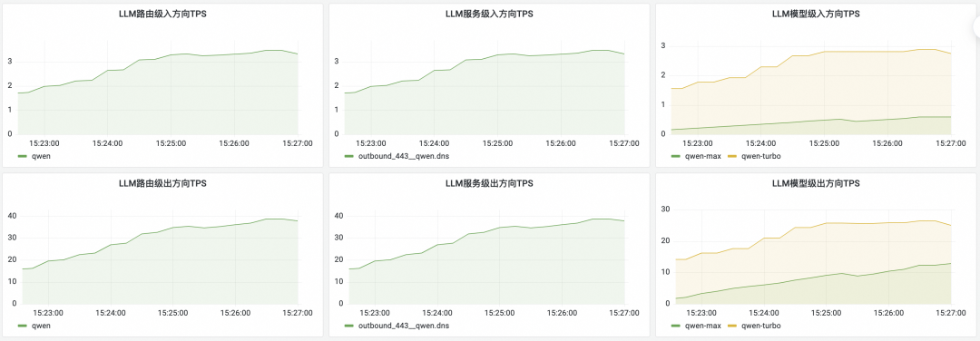Click yellow qwen-turbo swatch in LLM模型级出方向TPS

732,326
